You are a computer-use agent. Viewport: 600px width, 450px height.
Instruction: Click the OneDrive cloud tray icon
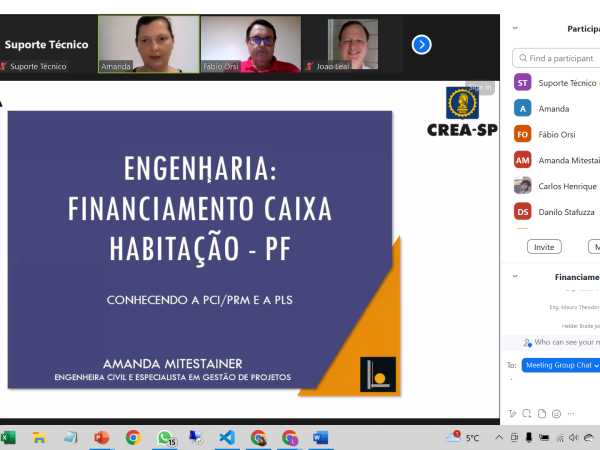[589, 437]
